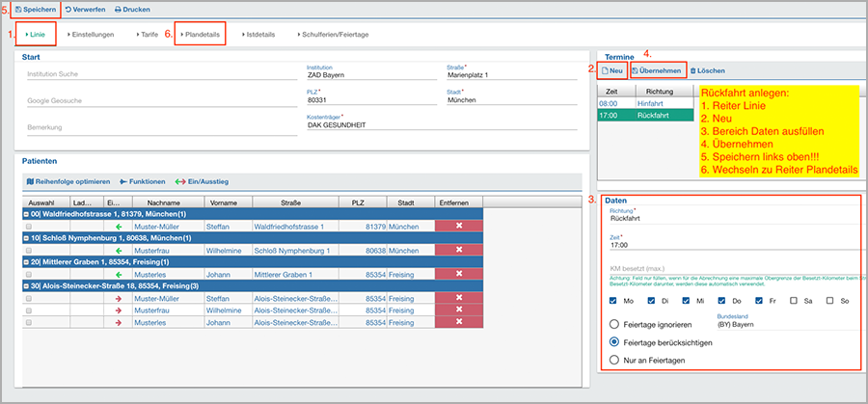Screen dimensions: 868x404
Task: Remove Steffan in Freising with X
Action: (459, 298)
